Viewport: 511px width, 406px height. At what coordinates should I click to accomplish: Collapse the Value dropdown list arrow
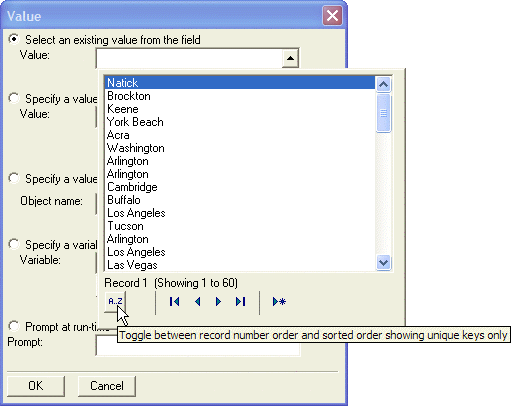290,58
